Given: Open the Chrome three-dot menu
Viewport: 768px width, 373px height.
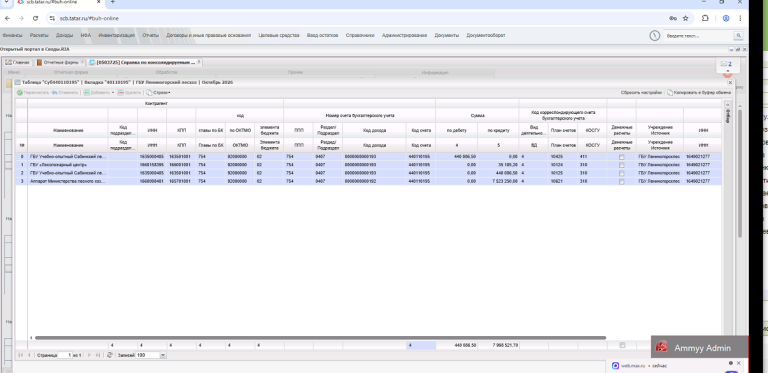Looking at the screenshot, I should click(740, 18).
